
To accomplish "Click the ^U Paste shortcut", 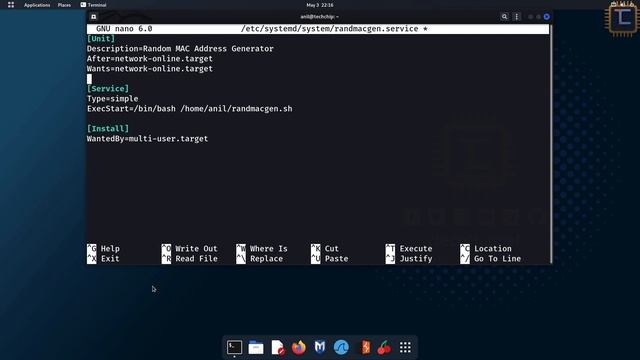I will point(329,259).
